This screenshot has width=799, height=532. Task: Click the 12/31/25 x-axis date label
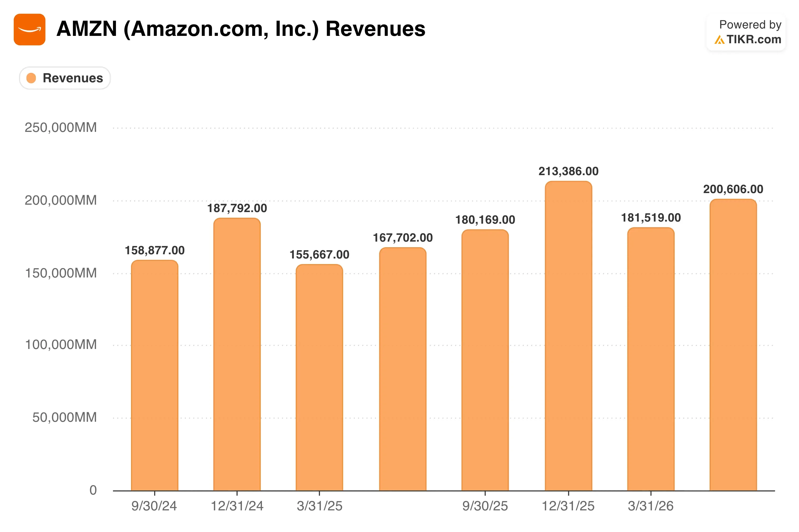coord(568,506)
